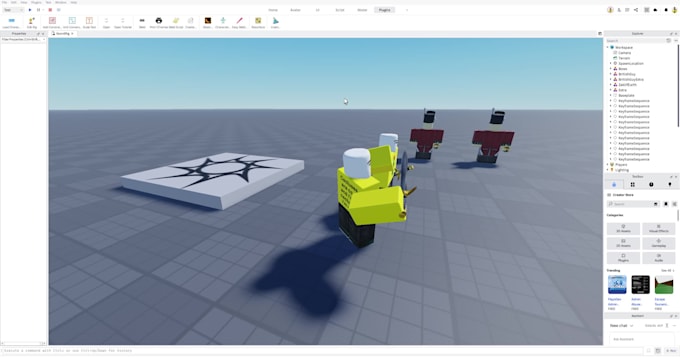
Task: Click the Toolbox search field
Action: 633,204
